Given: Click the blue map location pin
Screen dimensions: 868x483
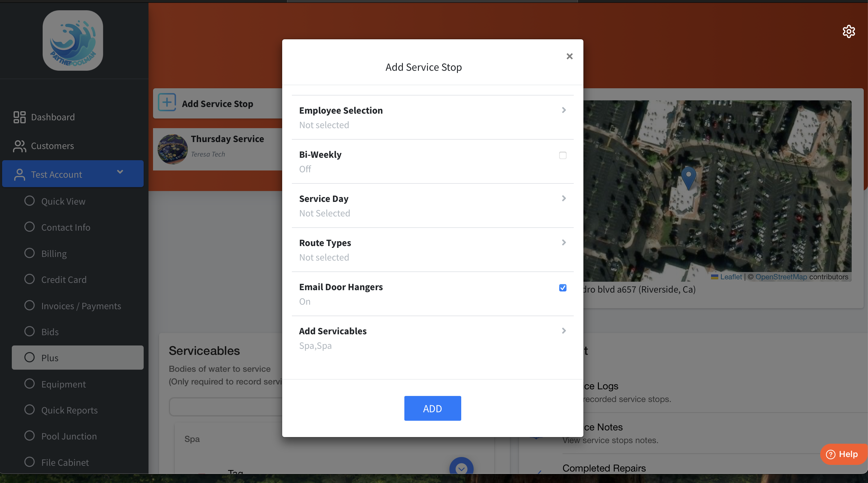Looking at the screenshot, I should click(688, 177).
